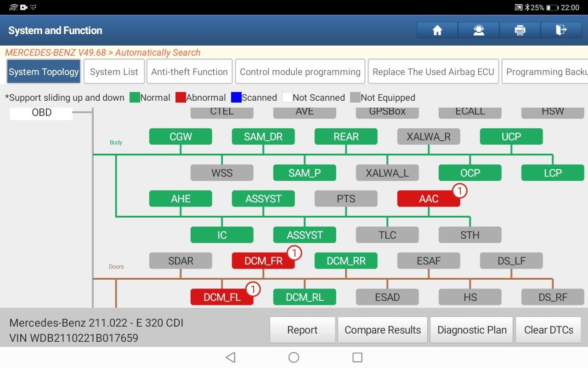Tap the grey DS_LF module
The height and width of the screenshot is (368, 588).
pos(511,261)
